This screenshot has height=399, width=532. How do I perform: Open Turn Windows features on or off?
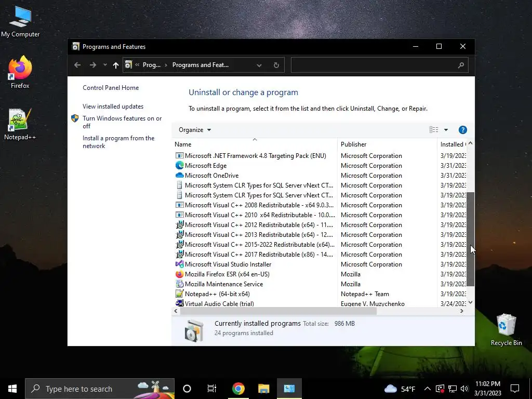coord(122,122)
